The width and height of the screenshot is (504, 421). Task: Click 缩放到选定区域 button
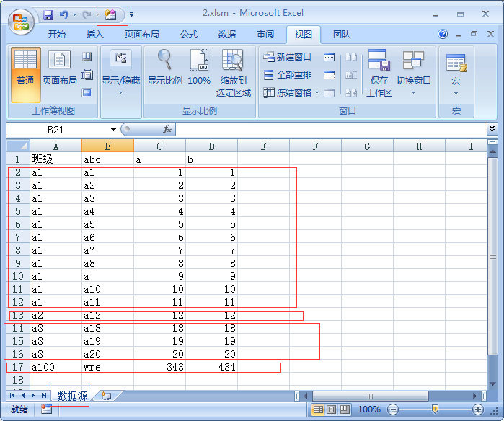tap(234, 74)
